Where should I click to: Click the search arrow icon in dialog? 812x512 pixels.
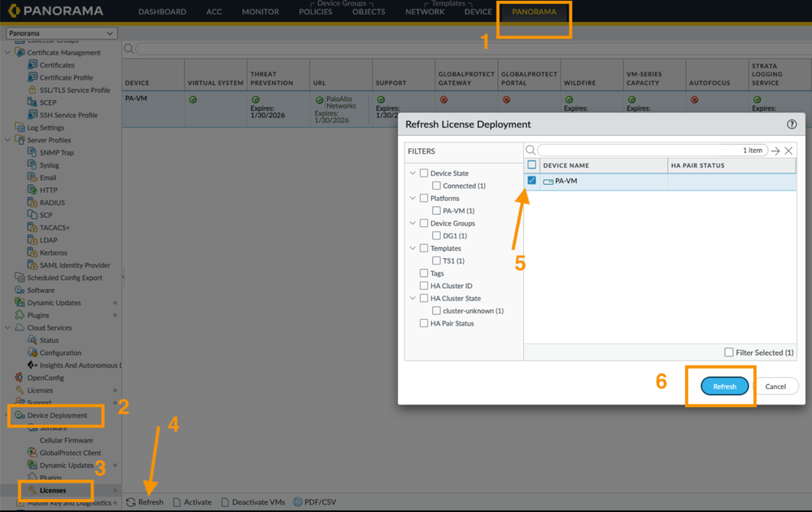(775, 151)
